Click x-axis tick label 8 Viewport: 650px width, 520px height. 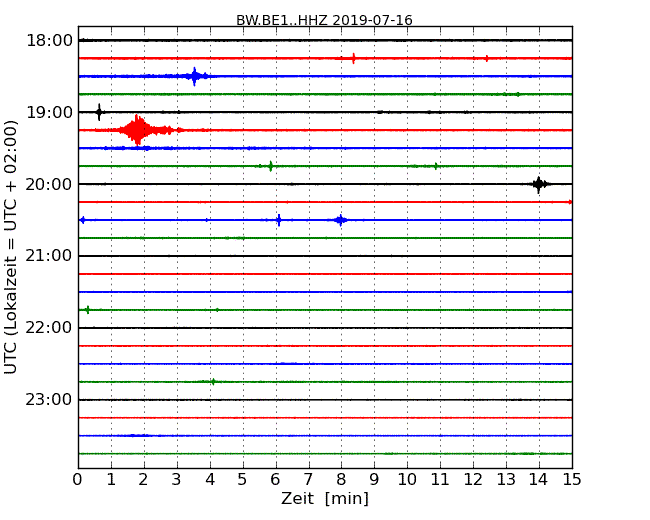[341, 480]
